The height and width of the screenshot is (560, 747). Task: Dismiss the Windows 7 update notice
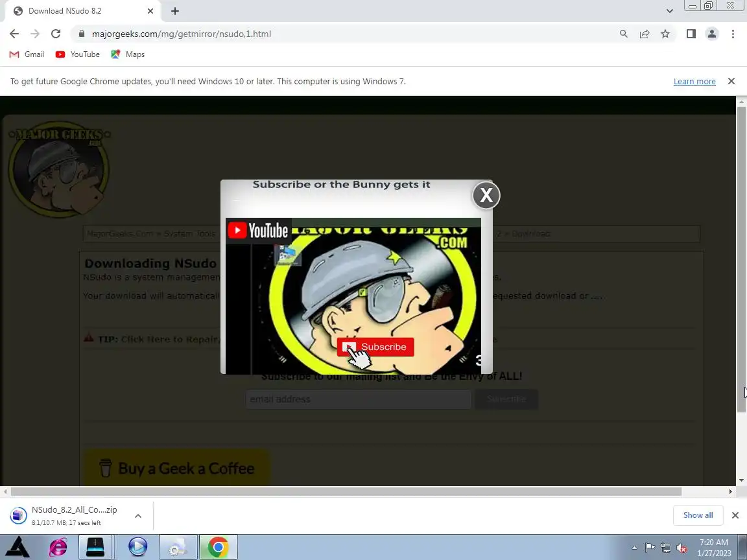click(731, 82)
